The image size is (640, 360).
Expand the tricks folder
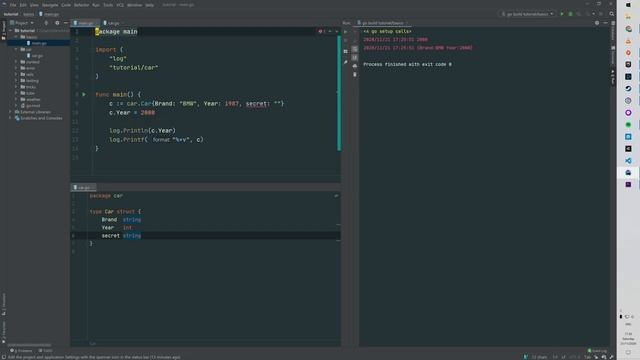coord(17,87)
